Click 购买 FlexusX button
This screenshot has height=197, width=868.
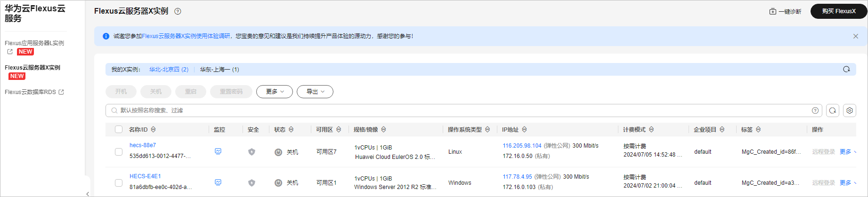click(x=839, y=11)
